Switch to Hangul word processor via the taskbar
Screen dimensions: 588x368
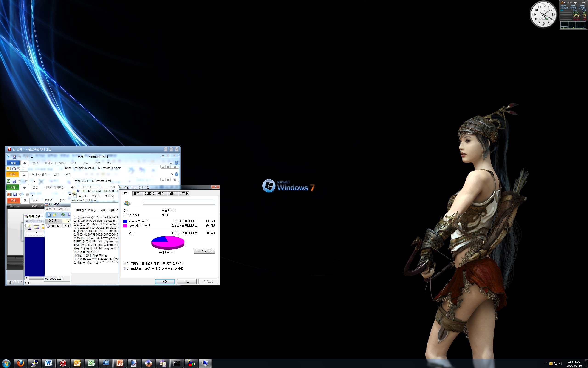(x=63, y=363)
